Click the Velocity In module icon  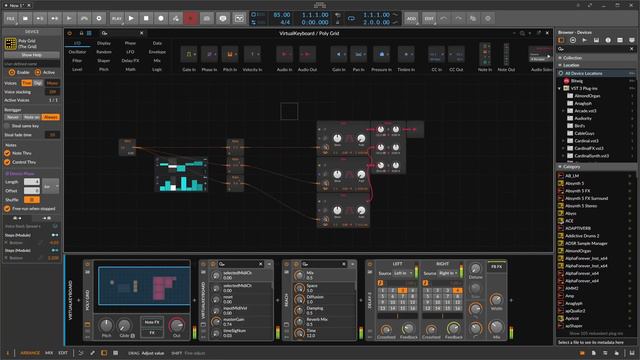click(252, 54)
